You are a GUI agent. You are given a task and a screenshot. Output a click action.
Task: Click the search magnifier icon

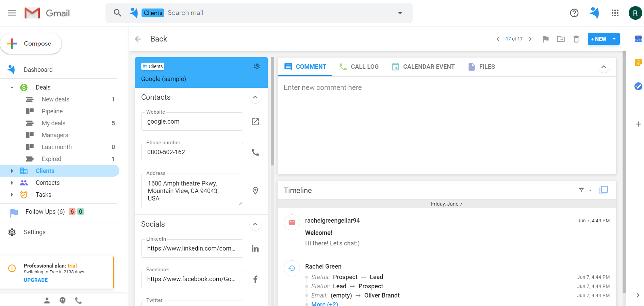[117, 13]
